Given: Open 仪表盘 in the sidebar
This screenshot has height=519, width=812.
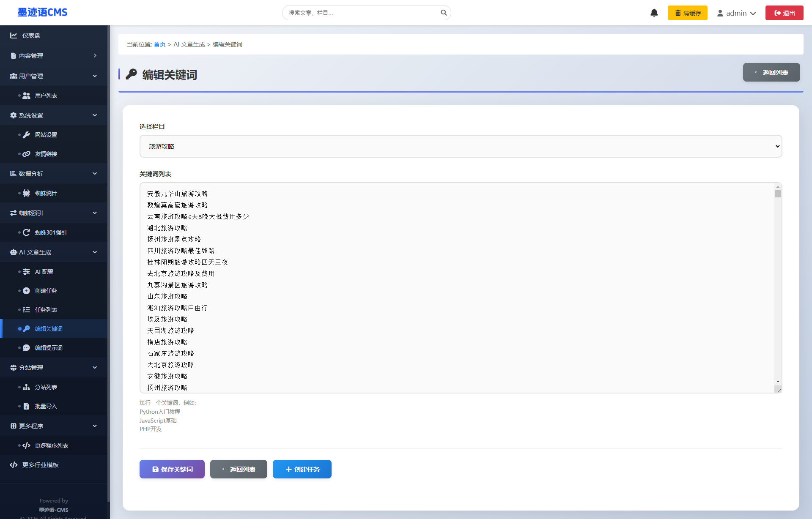Looking at the screenshot, I should pyautogui.click(x=31, y=36).
